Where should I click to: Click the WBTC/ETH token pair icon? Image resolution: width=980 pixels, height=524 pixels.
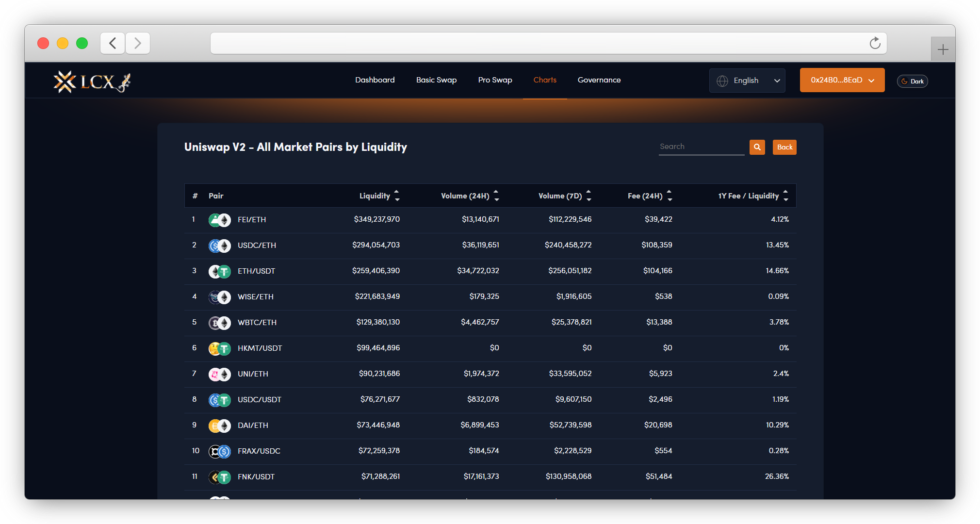220,323
